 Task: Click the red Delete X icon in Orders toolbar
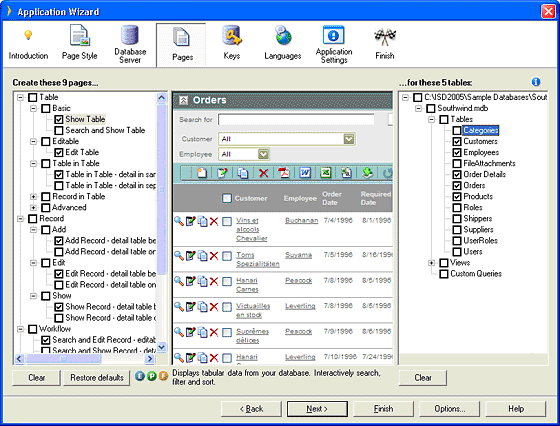(264, 173)
